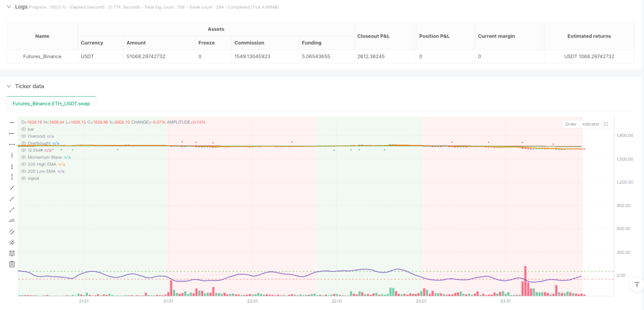Click the Estimated returns column header
The image size is (644, 310).
point(589,36)
